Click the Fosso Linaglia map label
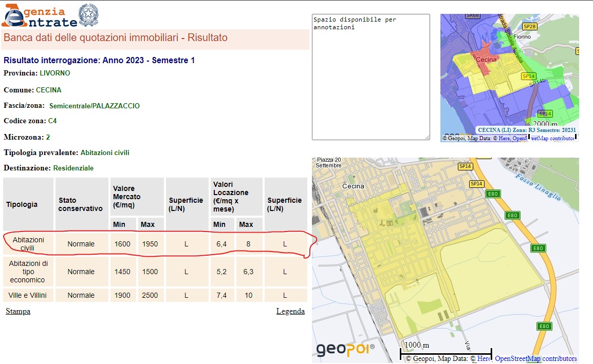Image resolution: width=593 pixels, height=364 pixels. point(539,187)
